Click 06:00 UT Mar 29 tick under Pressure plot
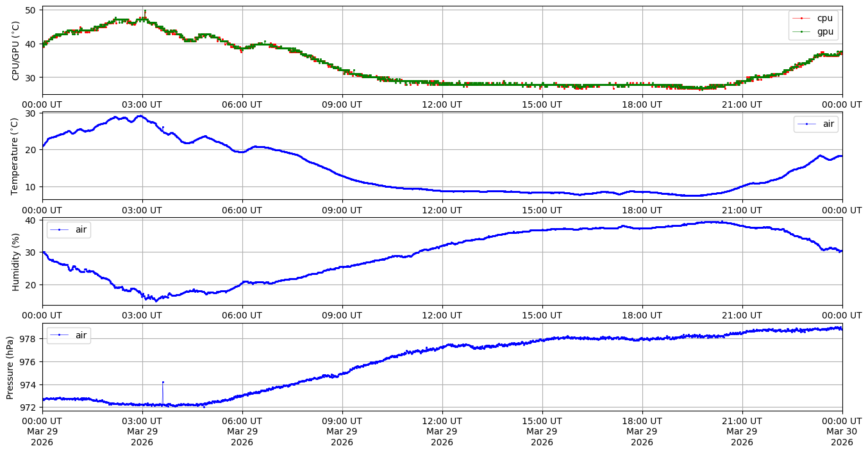The image size is (868, 453). tap(242, 431)
